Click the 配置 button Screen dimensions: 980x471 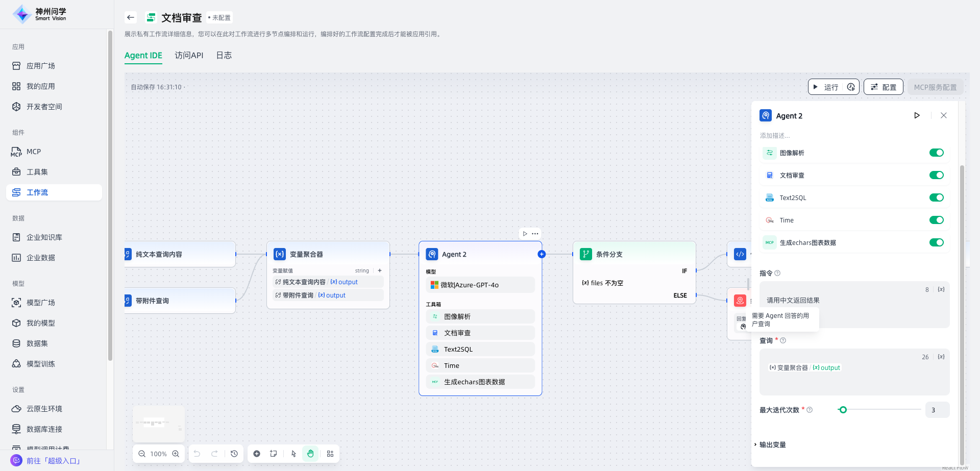884,87
